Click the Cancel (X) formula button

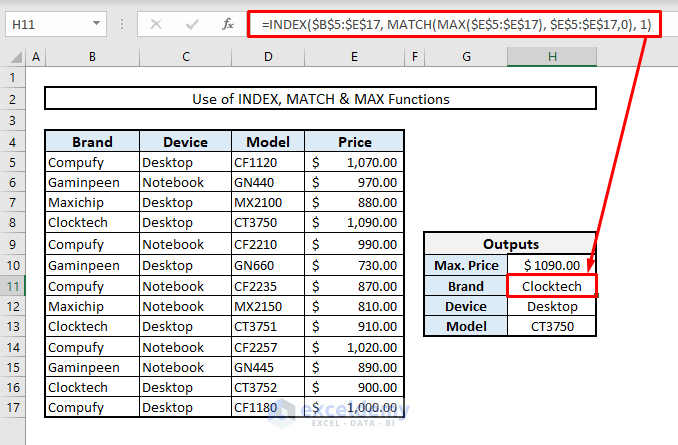(156, 23)
